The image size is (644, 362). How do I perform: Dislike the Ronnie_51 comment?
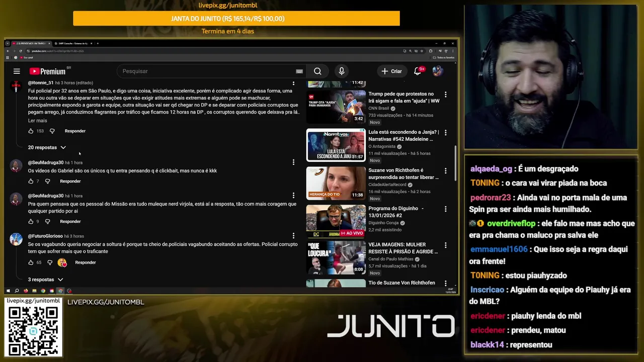click(x=52, y=131)
